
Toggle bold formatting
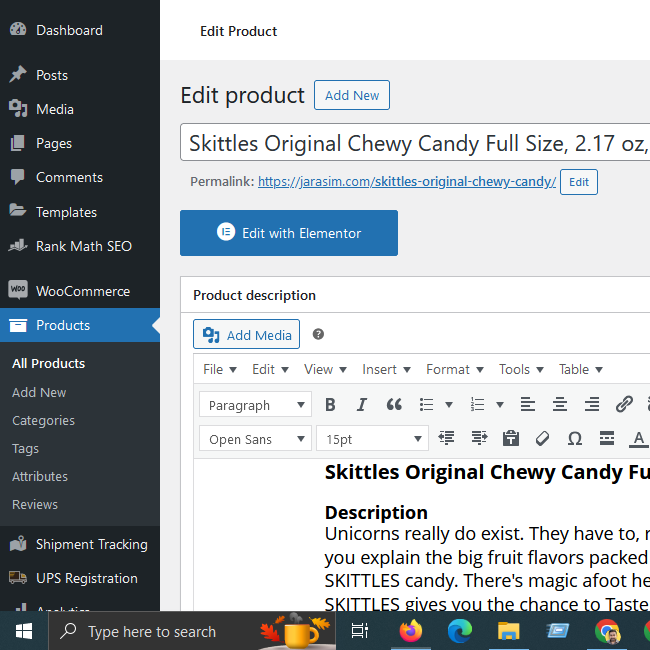pos(330,404)
